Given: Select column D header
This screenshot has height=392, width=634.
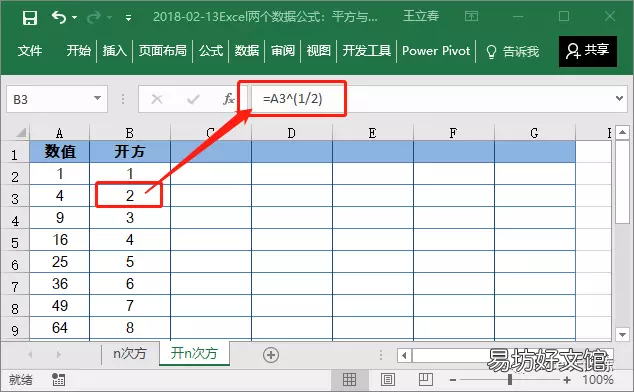Looking at the screenshot, I should pos(292,133).
